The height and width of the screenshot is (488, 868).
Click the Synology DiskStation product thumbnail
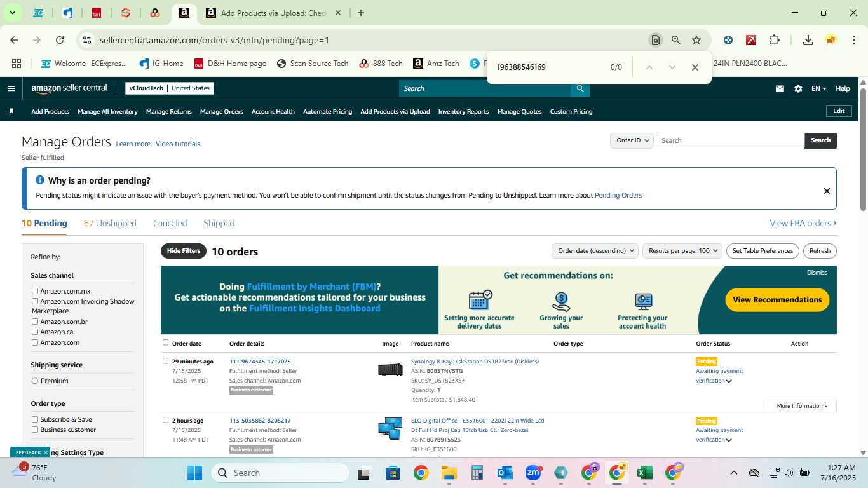pos(390,369)
